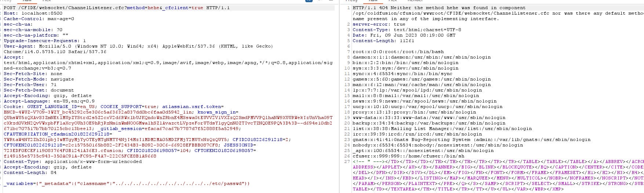Click the _variables classname /etc/passwd payload
644x193 pixels.
pyautogui.click(x=127, y=183)
